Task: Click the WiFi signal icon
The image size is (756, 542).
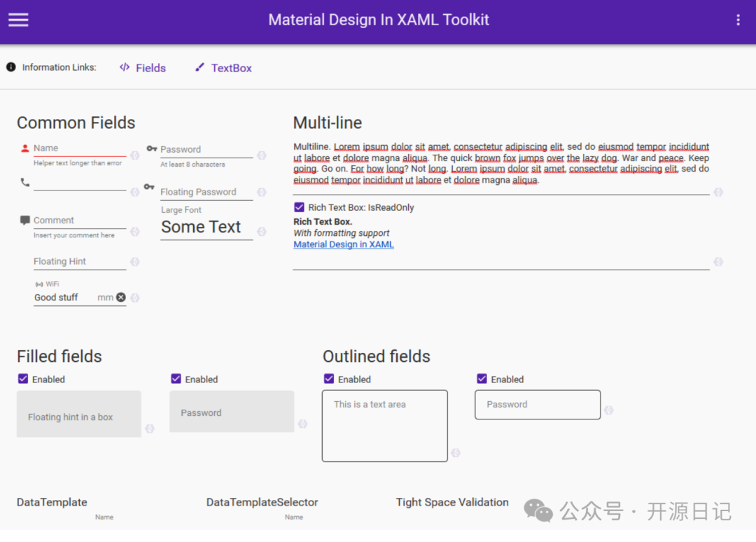Action: [39, 284]
